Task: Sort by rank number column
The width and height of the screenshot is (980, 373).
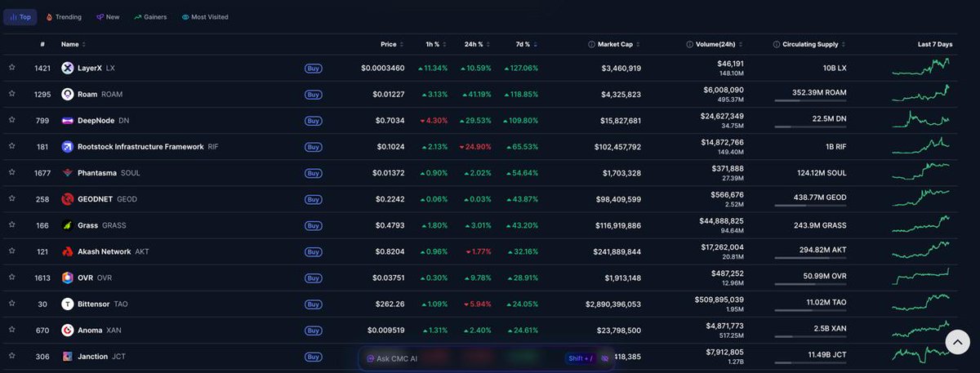Action: [x=42, y=44]
